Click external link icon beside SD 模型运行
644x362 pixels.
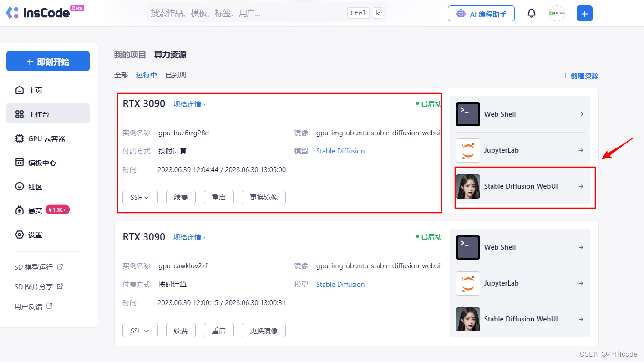click(x=60, y=266)
